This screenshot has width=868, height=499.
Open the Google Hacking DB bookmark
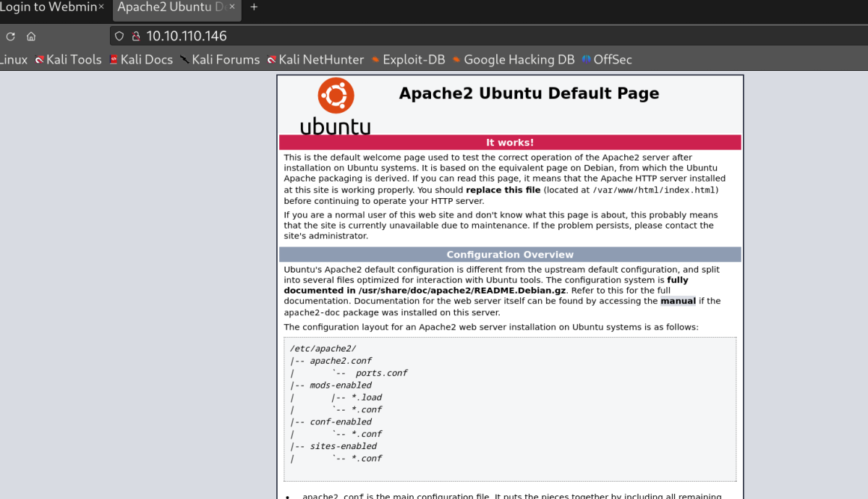point(513,60)
